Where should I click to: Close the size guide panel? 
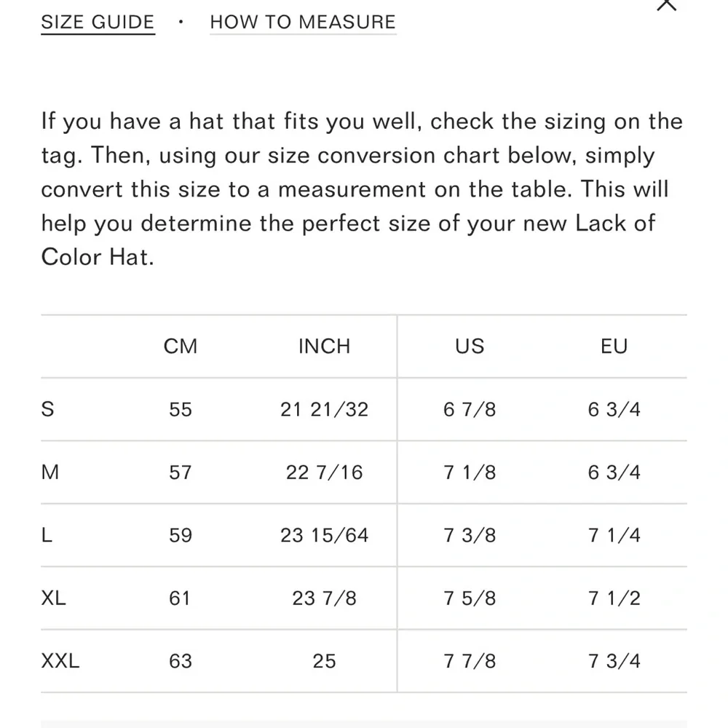pyautogui.click(x=666, y=4)
